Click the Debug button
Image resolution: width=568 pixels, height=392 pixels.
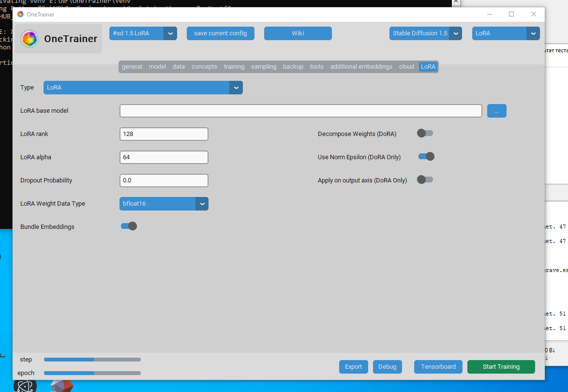click(387, 367)
